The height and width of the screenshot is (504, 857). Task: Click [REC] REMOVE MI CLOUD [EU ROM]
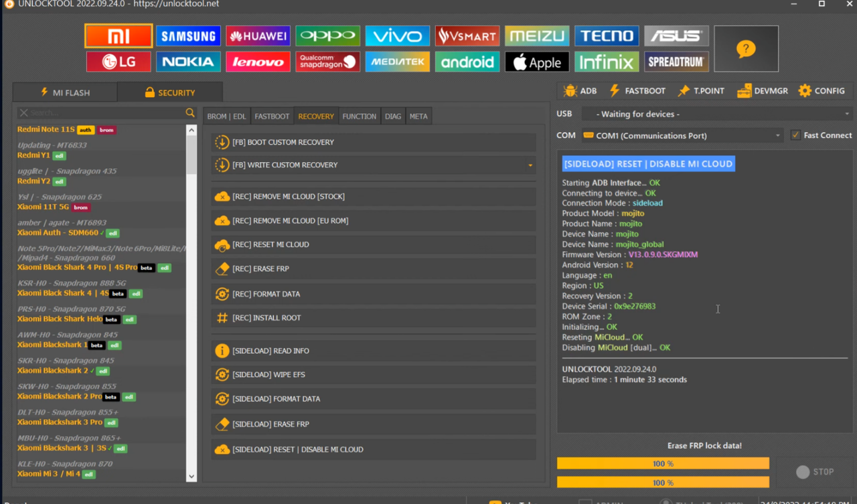[x=374, y=221]
